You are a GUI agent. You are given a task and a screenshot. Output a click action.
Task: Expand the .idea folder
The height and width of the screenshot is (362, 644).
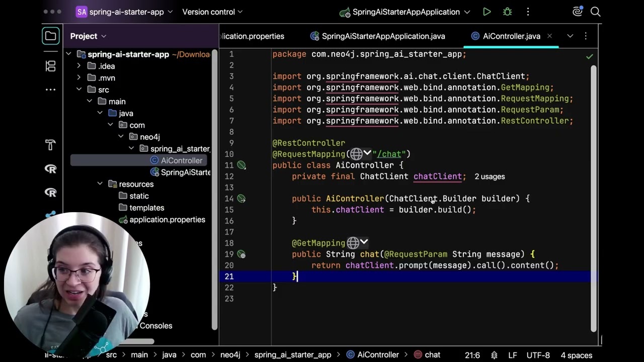78,66
